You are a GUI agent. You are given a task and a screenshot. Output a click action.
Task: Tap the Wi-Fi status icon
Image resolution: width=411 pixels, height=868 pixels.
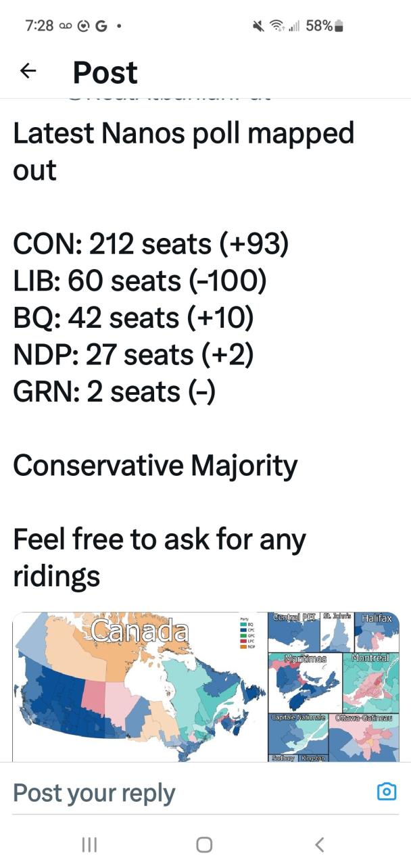point(276,26)
